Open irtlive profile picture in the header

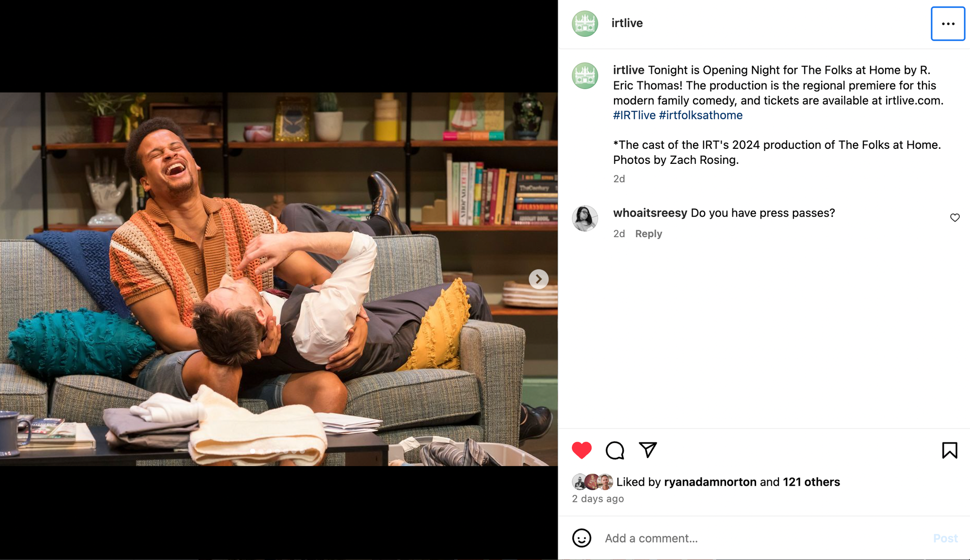585,24
